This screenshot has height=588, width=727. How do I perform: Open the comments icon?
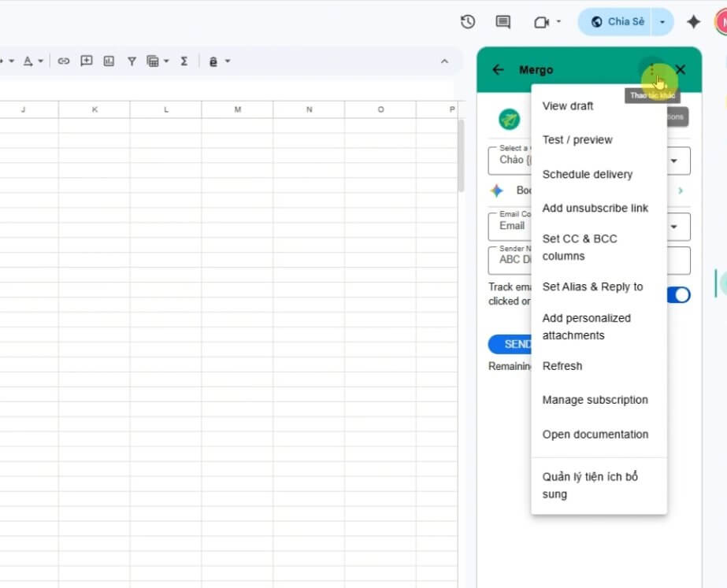503,22
